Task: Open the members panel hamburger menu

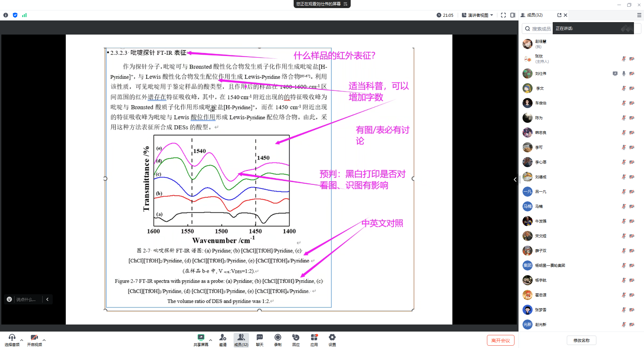Action: coord(639,15)
